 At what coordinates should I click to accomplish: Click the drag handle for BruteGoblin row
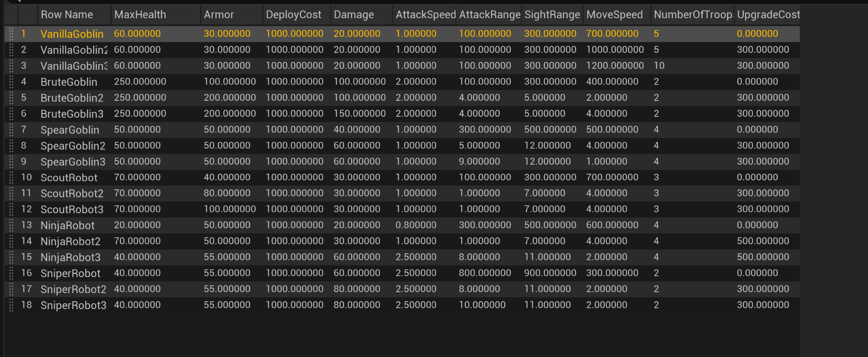[x=11, y=82]
